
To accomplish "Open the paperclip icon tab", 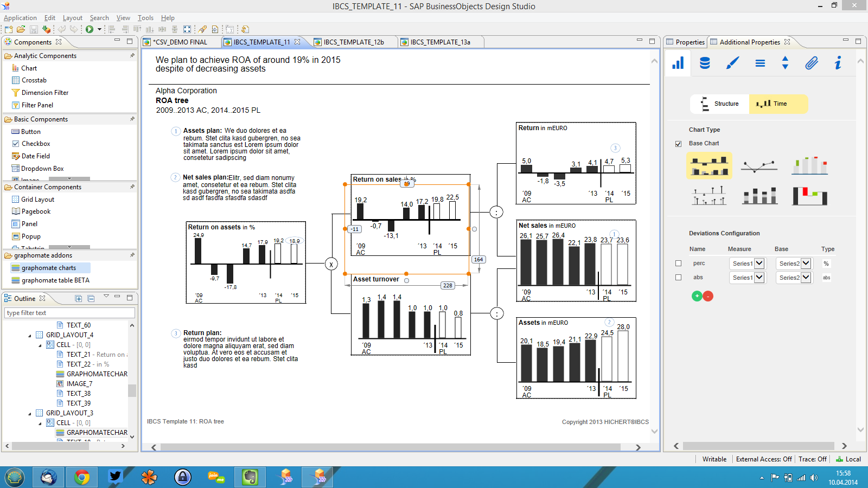I will (811, 63).
